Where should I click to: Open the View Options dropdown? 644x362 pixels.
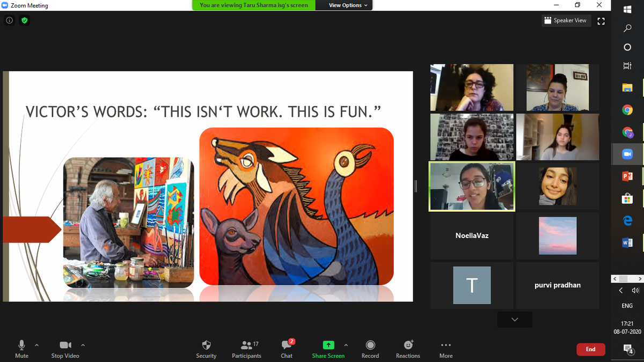(348, 5)
